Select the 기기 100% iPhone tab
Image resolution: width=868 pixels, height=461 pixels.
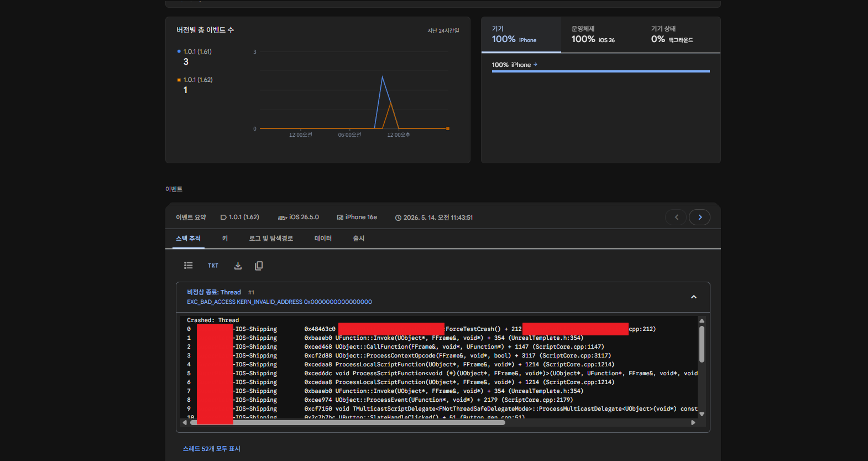pos(521,35)
